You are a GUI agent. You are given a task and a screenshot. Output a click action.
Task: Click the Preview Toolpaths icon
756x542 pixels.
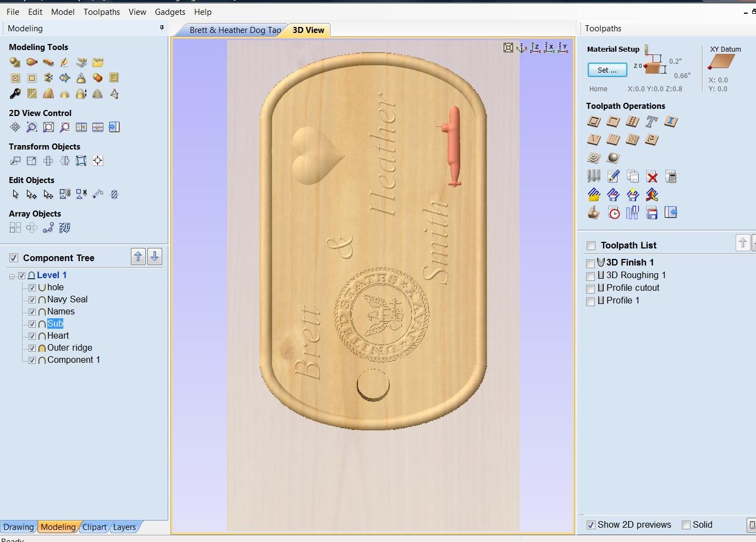594,212
